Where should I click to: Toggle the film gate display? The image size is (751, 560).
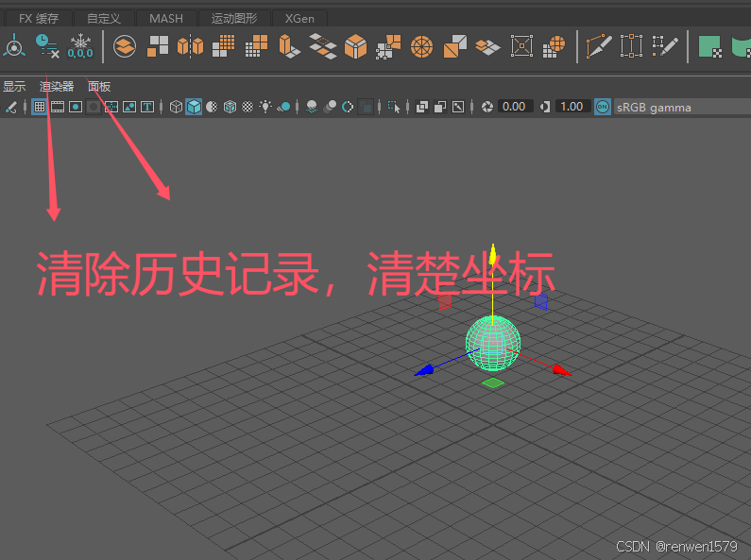coord(58,107)
